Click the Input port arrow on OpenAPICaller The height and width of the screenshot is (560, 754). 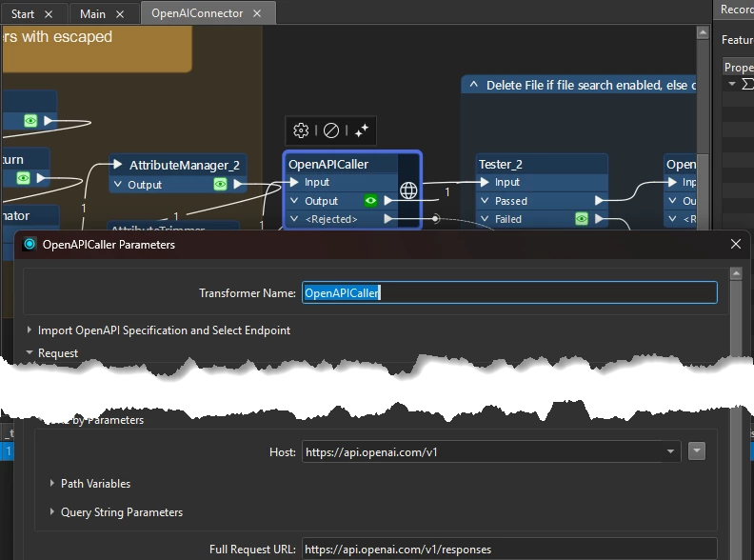pyautogui.click(x=294, y=182)
